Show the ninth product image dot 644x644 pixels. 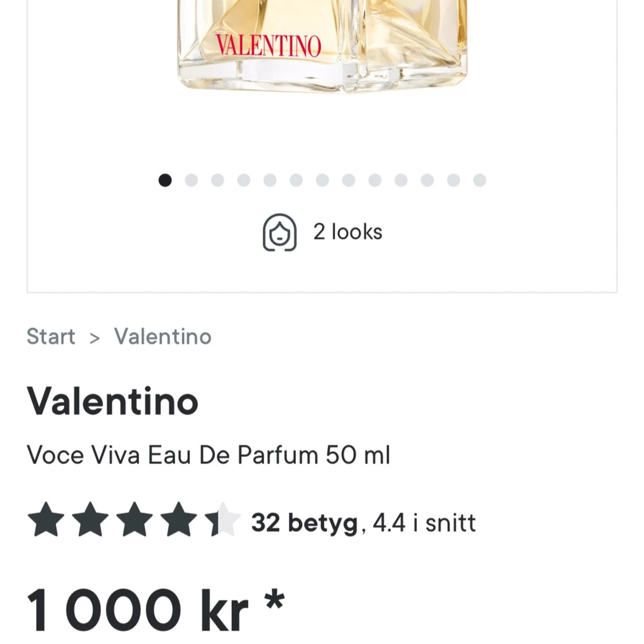click(x=375, y=180)
